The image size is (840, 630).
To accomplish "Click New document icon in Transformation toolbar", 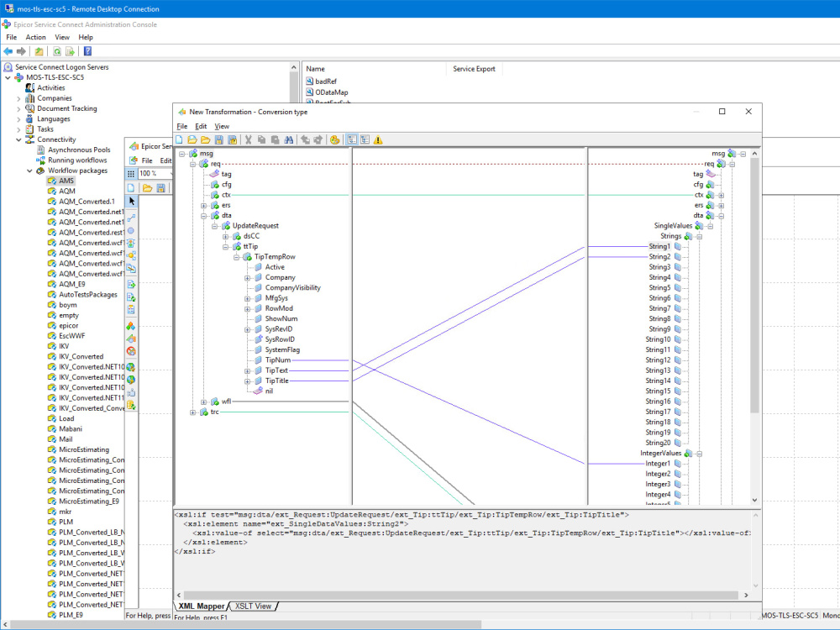I will pyautogui.click(x=179, y=139).
